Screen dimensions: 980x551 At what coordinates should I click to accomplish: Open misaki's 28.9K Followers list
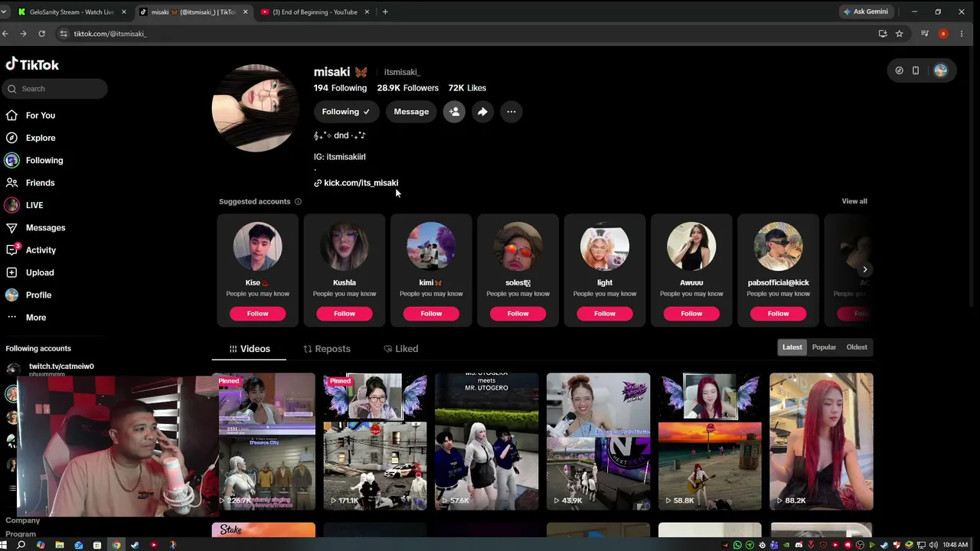pyautogui.click(x=407, y=88)
